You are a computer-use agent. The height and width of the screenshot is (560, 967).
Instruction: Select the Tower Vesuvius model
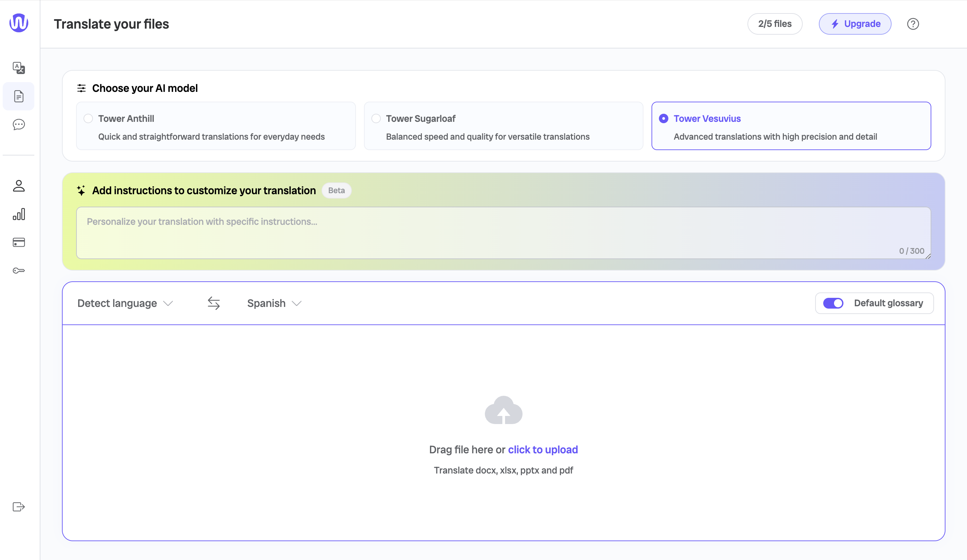tap(664, 118)
